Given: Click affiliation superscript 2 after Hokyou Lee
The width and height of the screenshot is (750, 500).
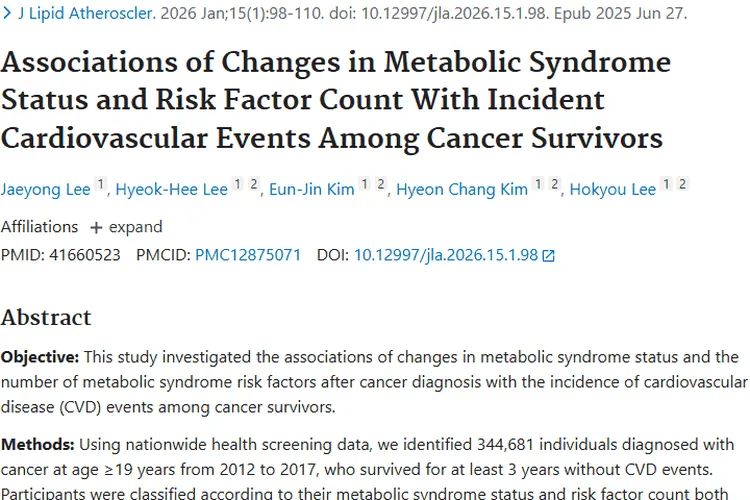Looking at the screenshot, I should (683, 185).
